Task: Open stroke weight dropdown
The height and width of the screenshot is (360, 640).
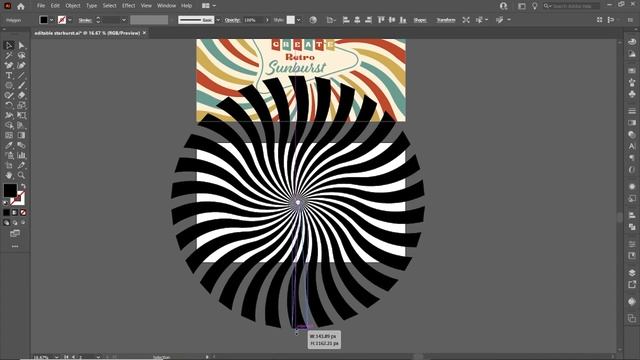Action: tap(124, 20)
